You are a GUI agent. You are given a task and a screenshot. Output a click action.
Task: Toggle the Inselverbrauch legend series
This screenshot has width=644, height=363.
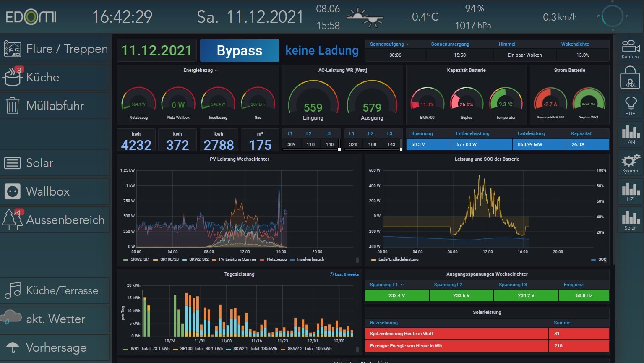(x=310, y=259)
